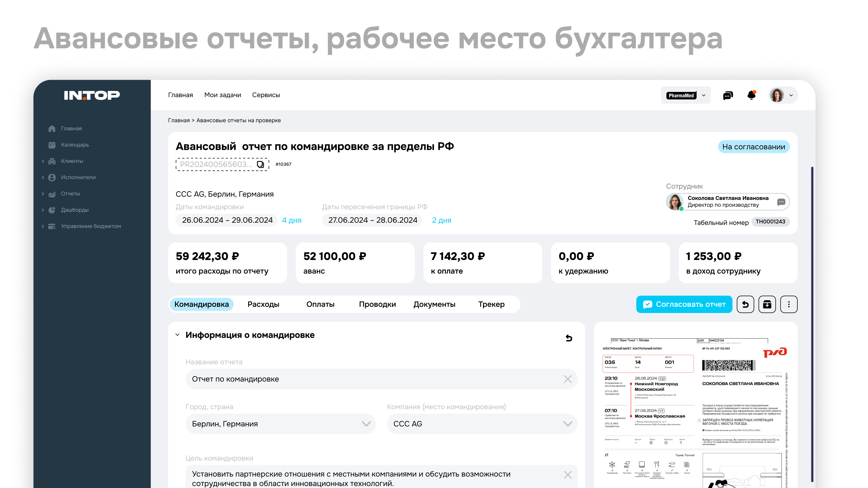
Task: Click the archive report button
Action: 767,305
